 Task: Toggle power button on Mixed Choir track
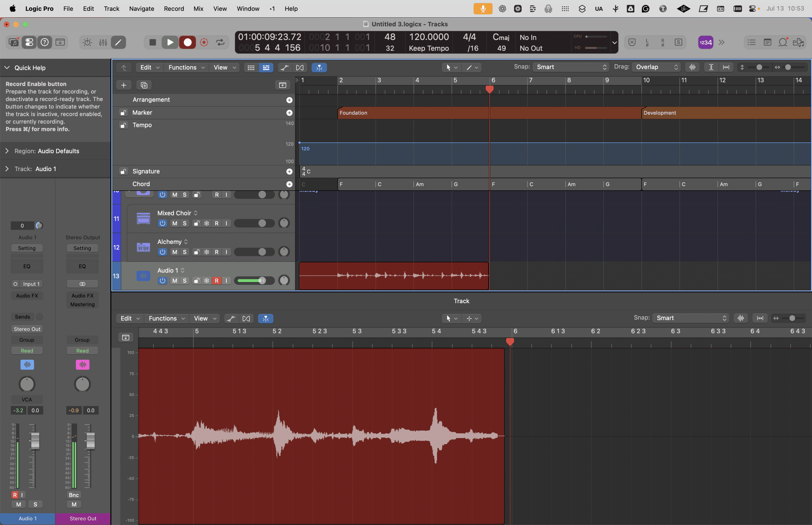[x=163, y=223]
